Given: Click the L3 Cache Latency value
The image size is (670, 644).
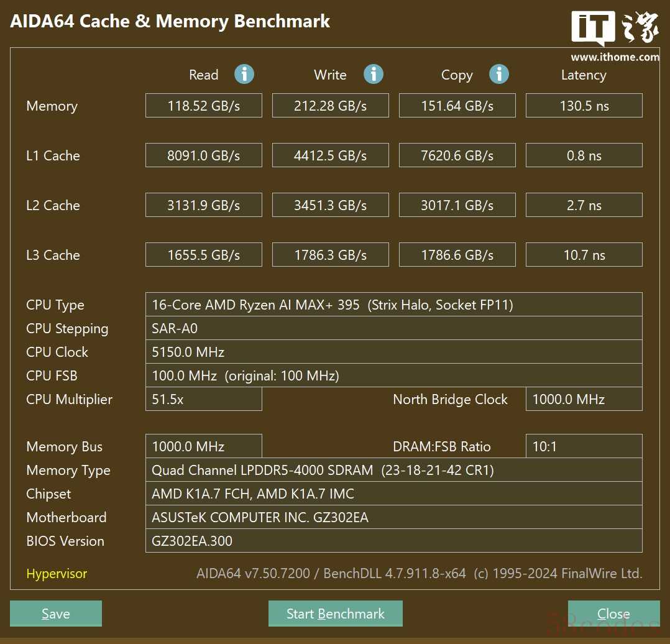Looking at the screenshot, I should (584, 255).
